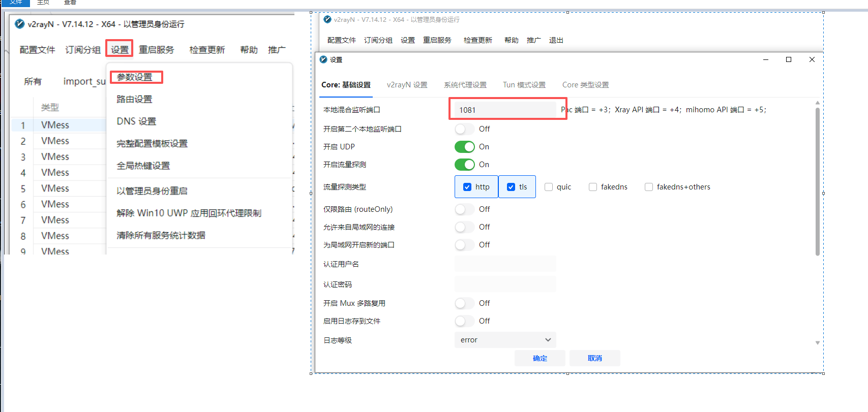868x412 pixels.
Task: Switch to the Tun 模式设置 tab
Action: (524, 85)
